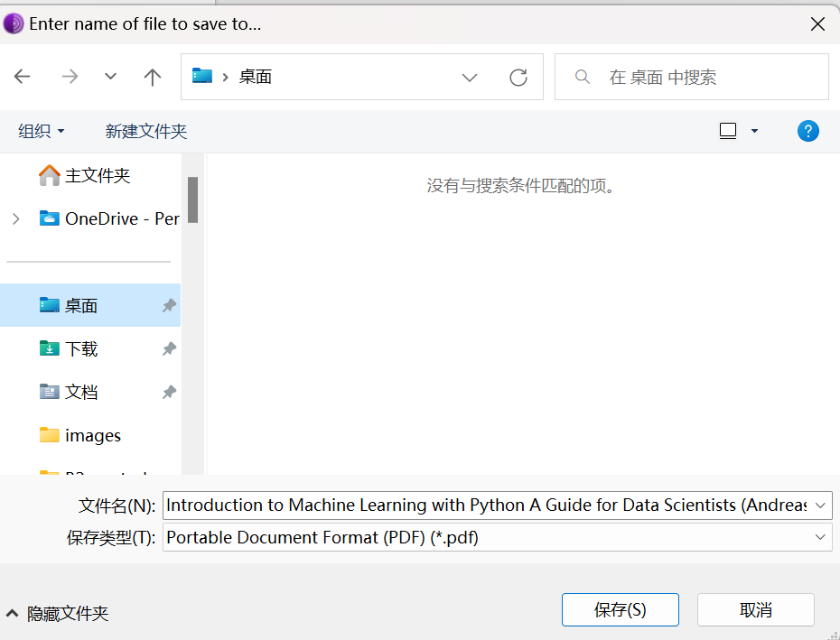Click the Forward navigation arrow
This screenshot has width=840, height=640.
coord(70,77)
